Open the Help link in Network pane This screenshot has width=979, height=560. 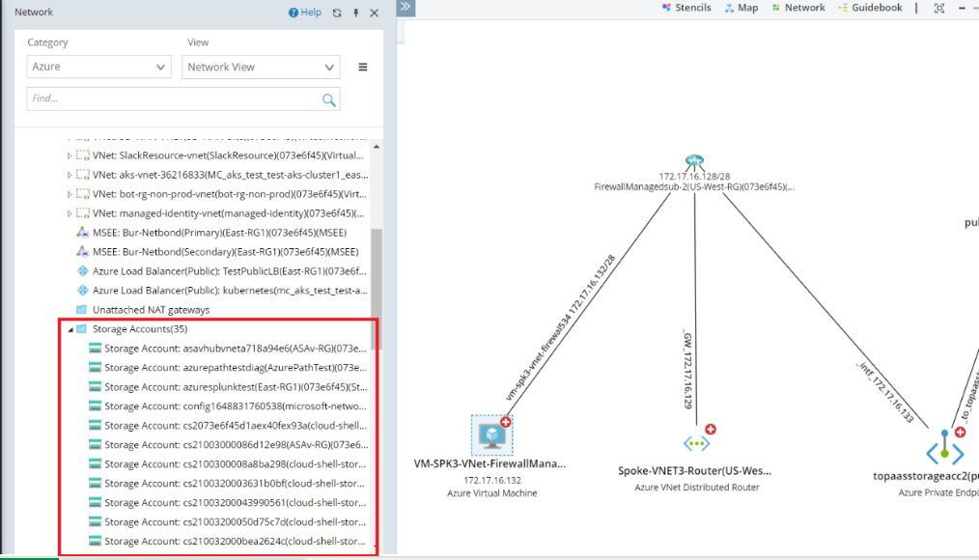click(305, 12)
